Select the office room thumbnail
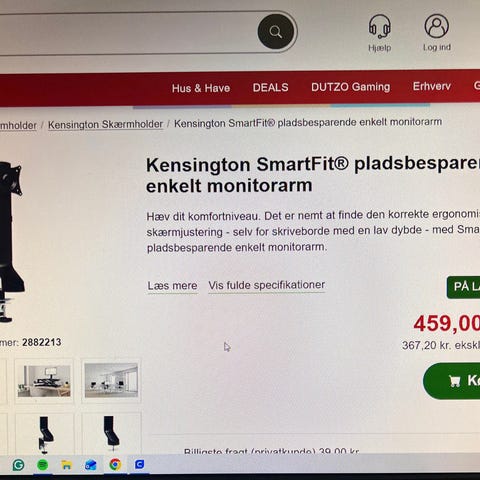 click(x=111, y=380)
